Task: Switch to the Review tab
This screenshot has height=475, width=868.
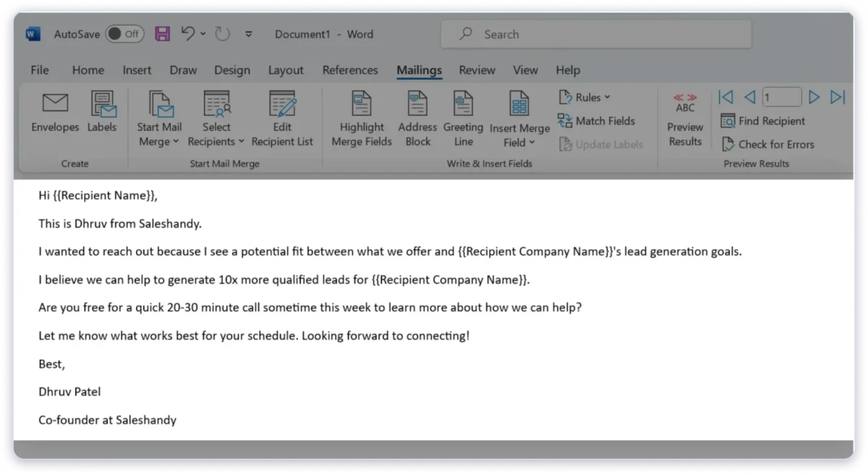Action: point(477,70)
